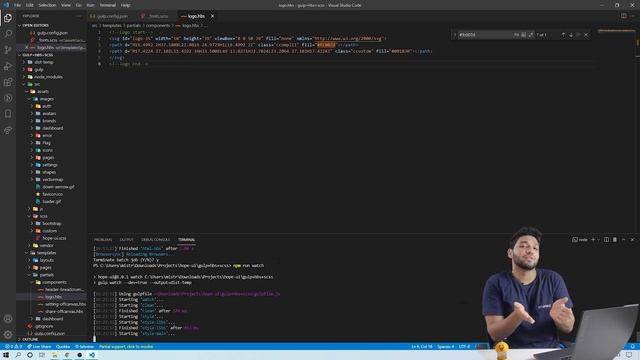Click the editor minimap
Viewport: 640px width, 360px height.
point(616,31)
